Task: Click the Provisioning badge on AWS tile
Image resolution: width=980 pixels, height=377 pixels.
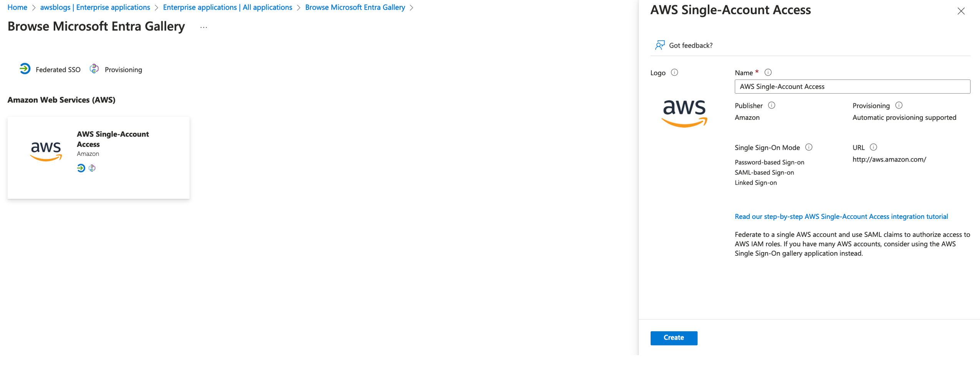Action: coord(91,168)
